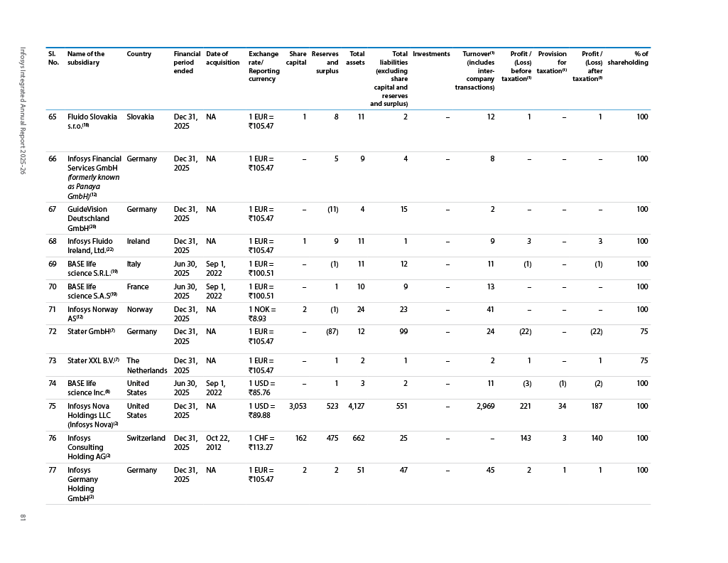
Task: Click share capital value '3,053'
Action: tap(298, 406)
